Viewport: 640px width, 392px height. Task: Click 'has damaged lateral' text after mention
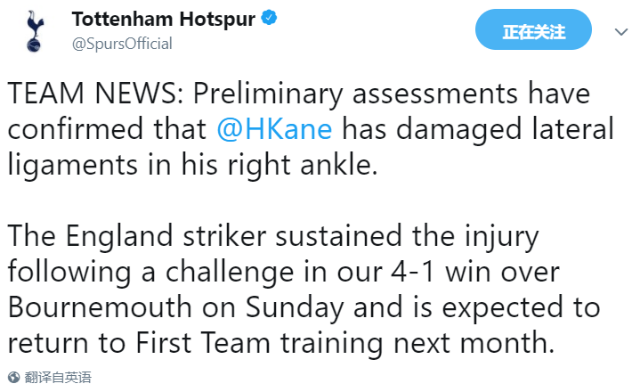tap(478, 129)
